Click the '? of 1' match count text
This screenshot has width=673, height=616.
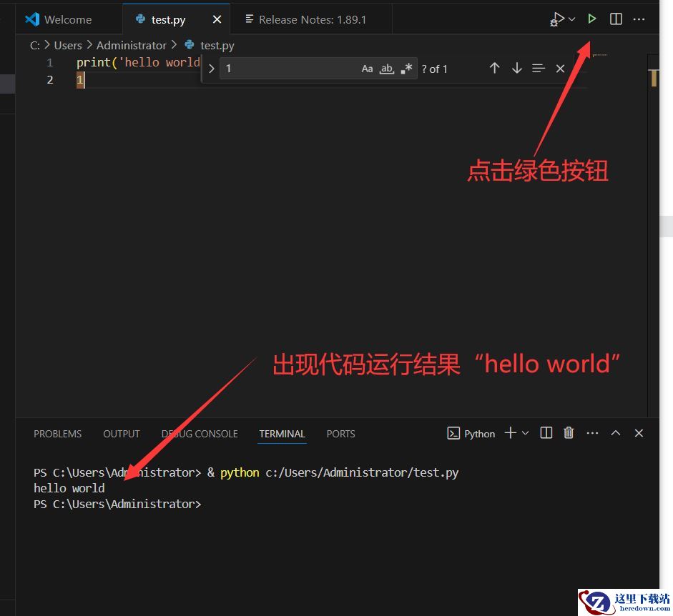434,69
